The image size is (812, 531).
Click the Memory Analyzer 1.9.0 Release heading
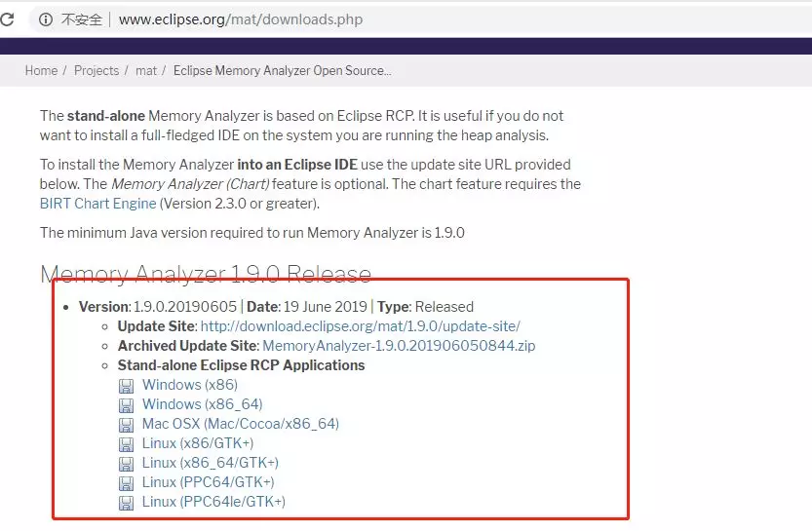click(x=206, y=275)
